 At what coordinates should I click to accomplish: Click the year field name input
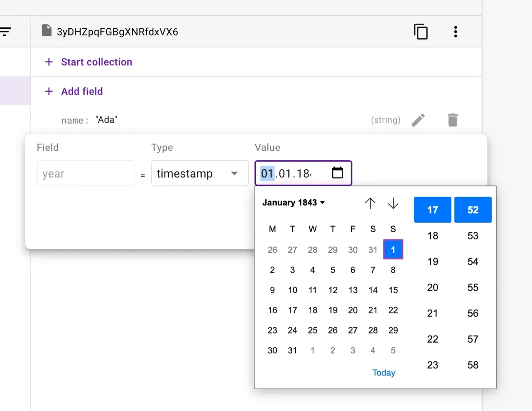85,173
